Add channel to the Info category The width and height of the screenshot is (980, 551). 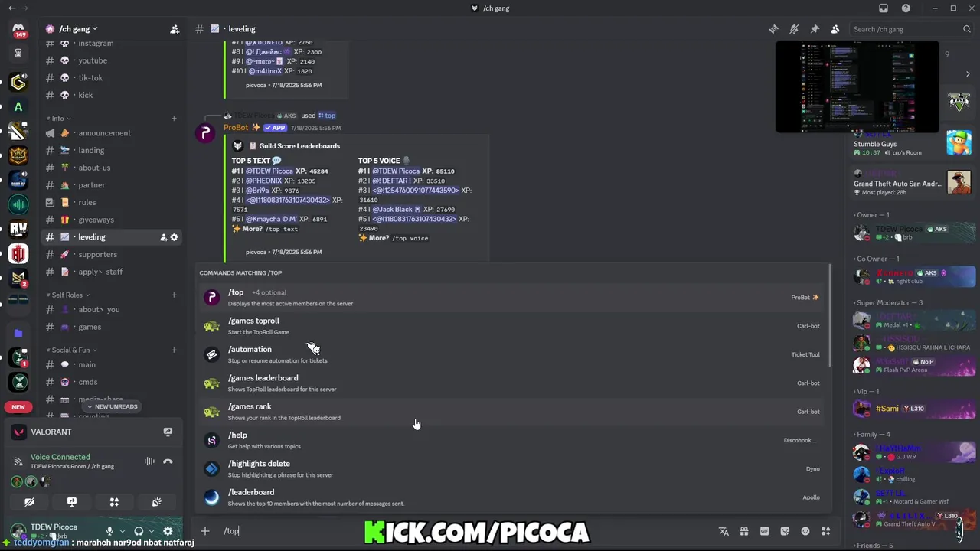174,119
